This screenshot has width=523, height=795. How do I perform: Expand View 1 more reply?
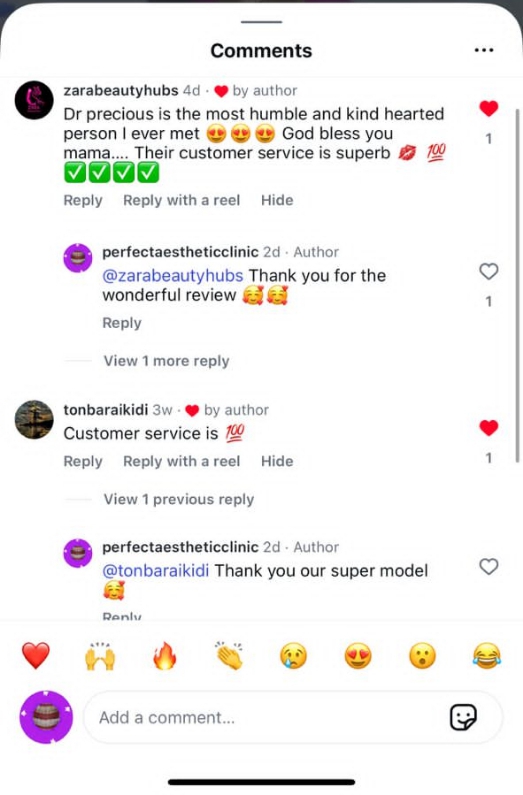click(x=166, y=361)
